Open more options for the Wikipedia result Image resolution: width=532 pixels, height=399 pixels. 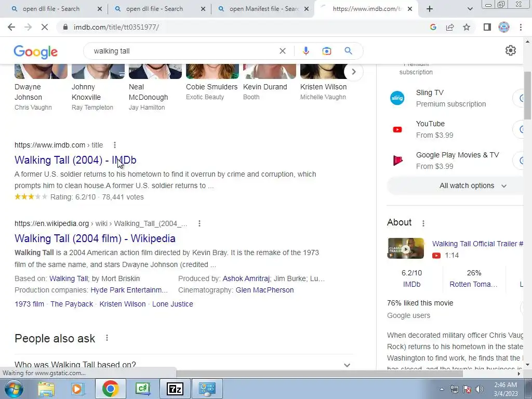(x=199, y=223)
